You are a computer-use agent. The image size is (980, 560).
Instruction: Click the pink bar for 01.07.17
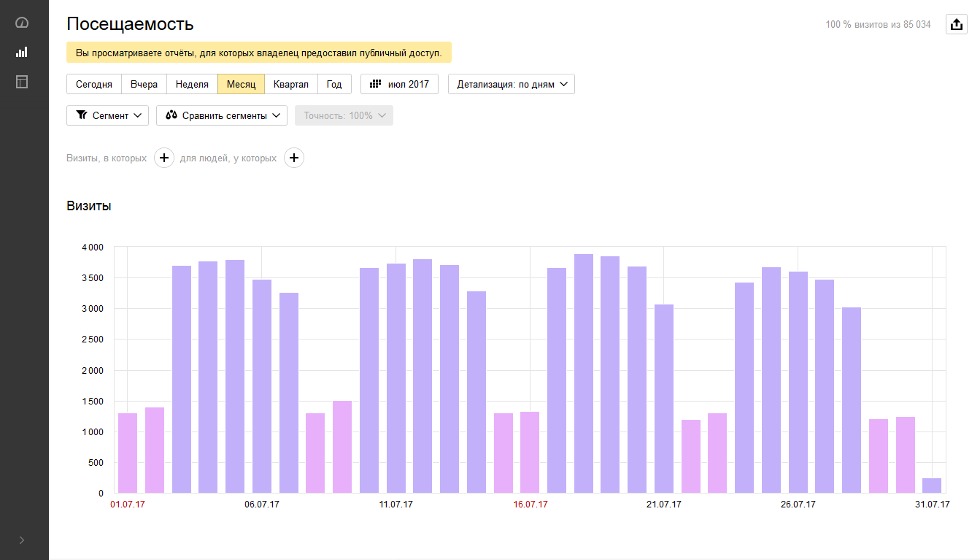click(128, 453)
